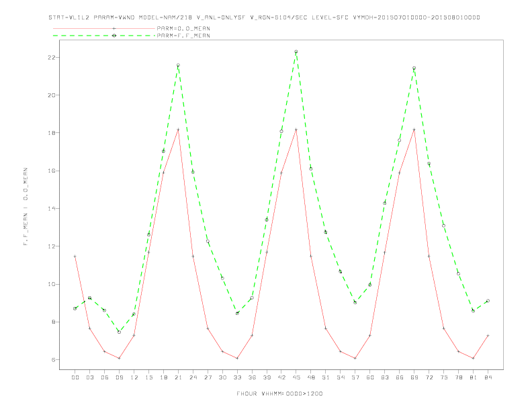Click the x-axis forecast hour label 06
This screenshot has width=532, height=411.
pyautogui.click(x=105, y=377)
